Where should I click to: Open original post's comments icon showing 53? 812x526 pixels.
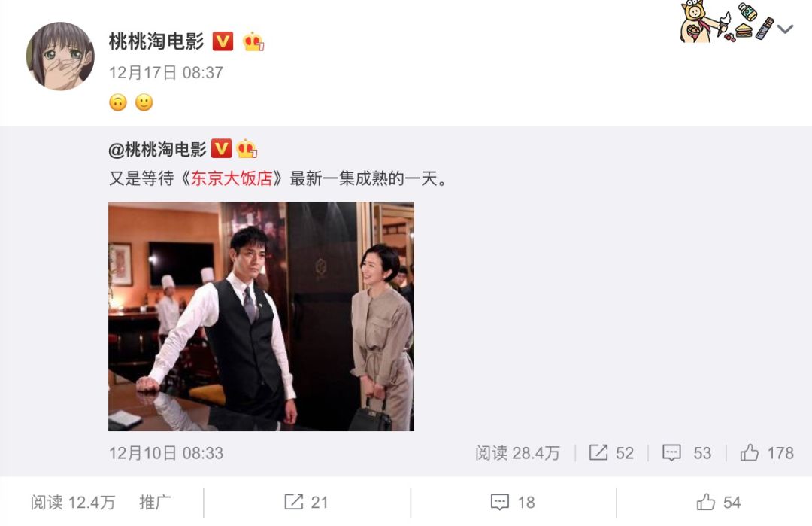(x=671, y=452)
